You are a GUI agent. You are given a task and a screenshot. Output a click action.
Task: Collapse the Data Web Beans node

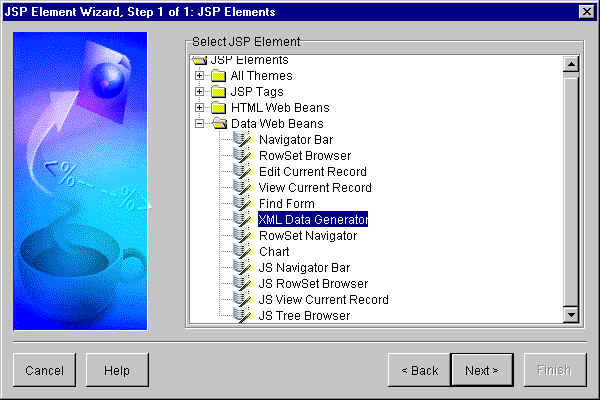200,124
